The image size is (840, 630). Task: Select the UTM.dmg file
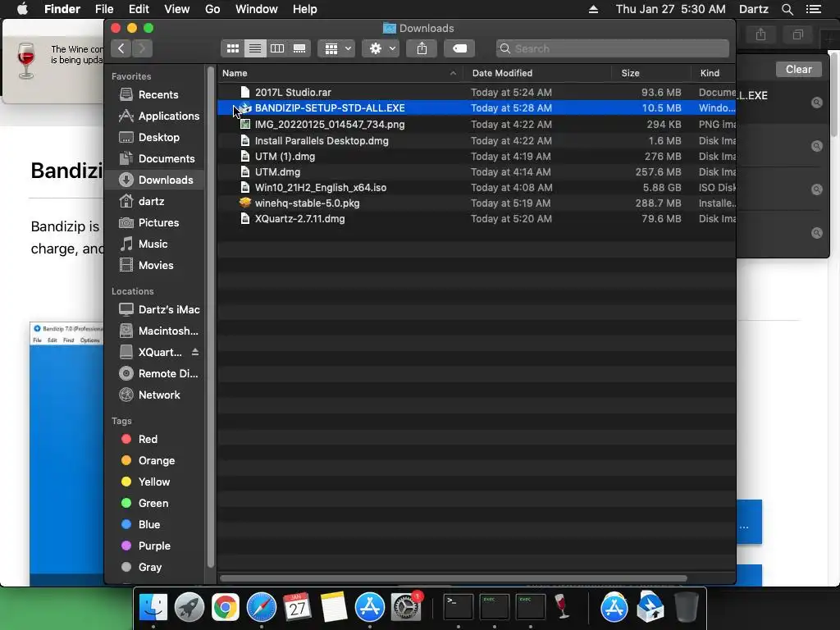[x=477, y=172]
